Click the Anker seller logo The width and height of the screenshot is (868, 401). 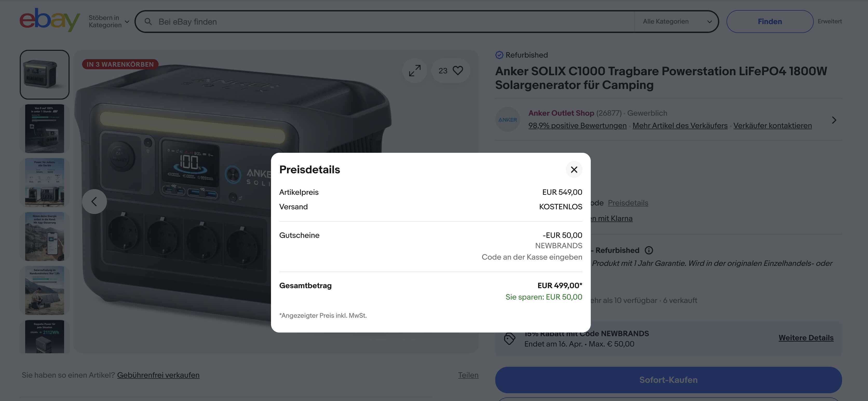507,120
